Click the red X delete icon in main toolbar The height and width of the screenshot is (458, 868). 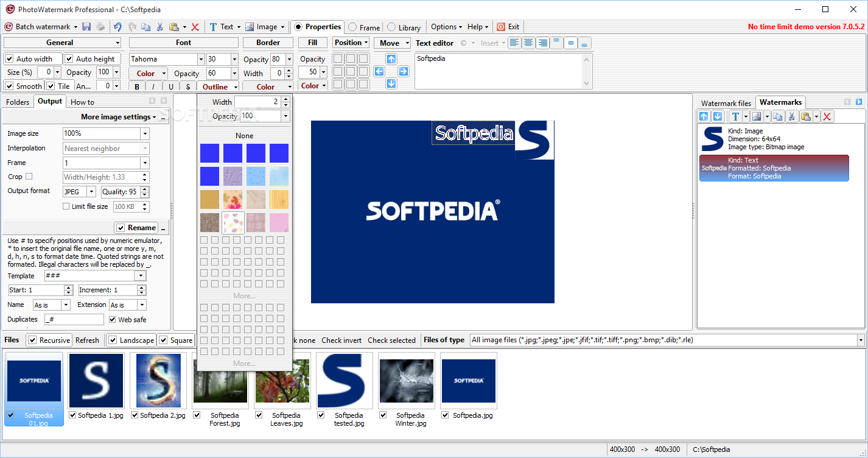tap(195, 27)
